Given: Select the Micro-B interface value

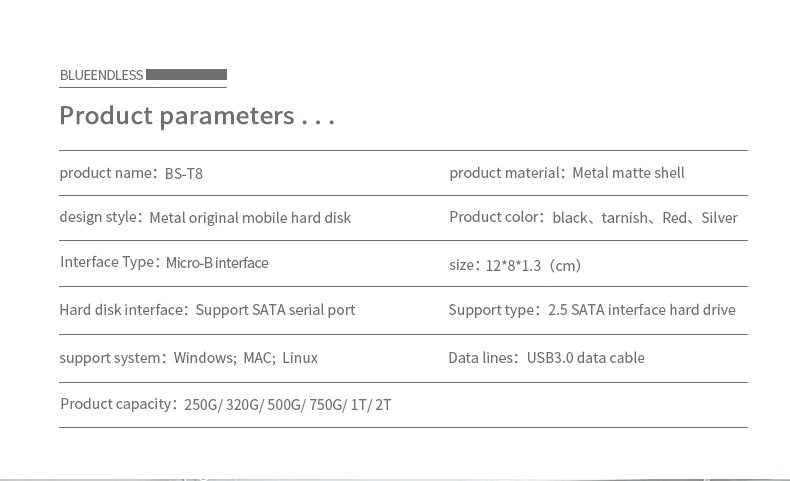Looking at the screenshot, I should pos(217,263).
